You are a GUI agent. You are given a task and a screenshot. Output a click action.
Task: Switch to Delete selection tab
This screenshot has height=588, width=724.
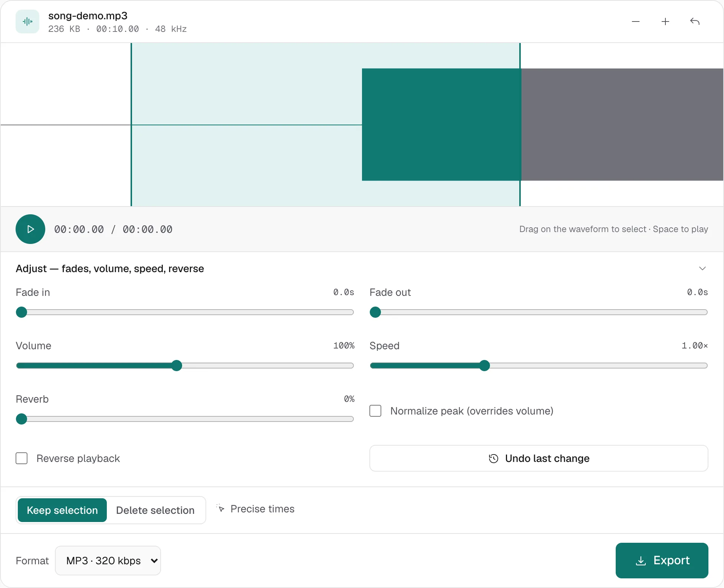[x=155, y=510]
